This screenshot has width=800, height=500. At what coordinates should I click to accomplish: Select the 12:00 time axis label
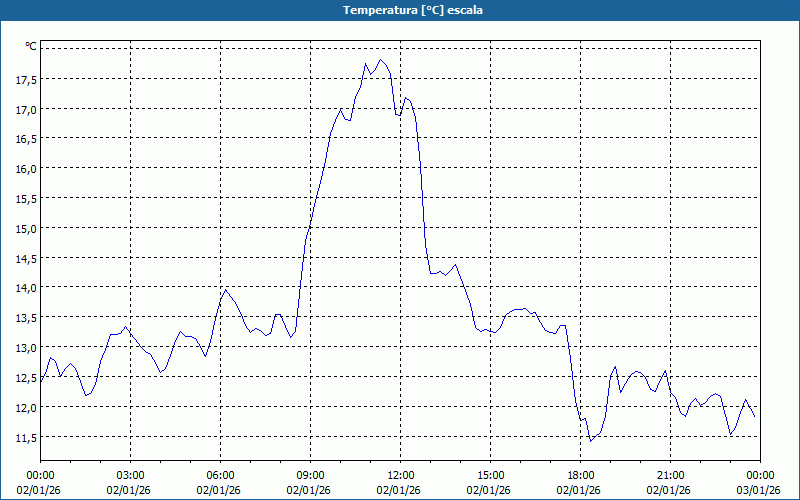coord(400,475)
